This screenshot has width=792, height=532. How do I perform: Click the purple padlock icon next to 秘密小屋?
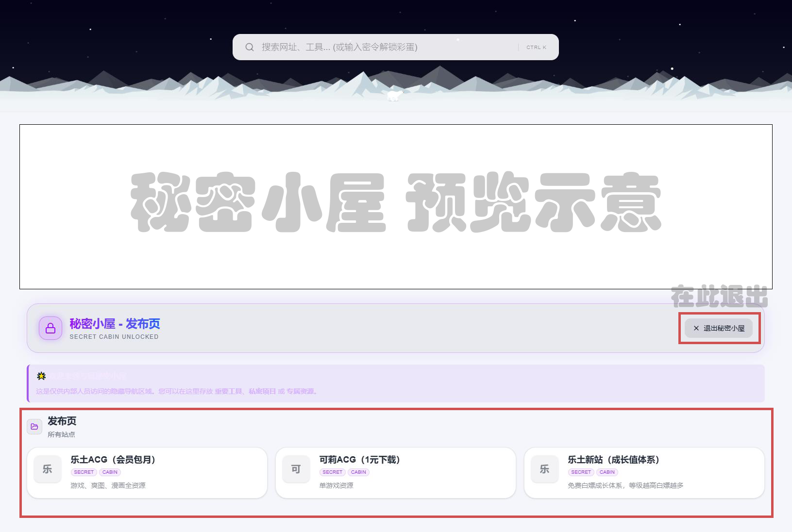coord(50,328)
